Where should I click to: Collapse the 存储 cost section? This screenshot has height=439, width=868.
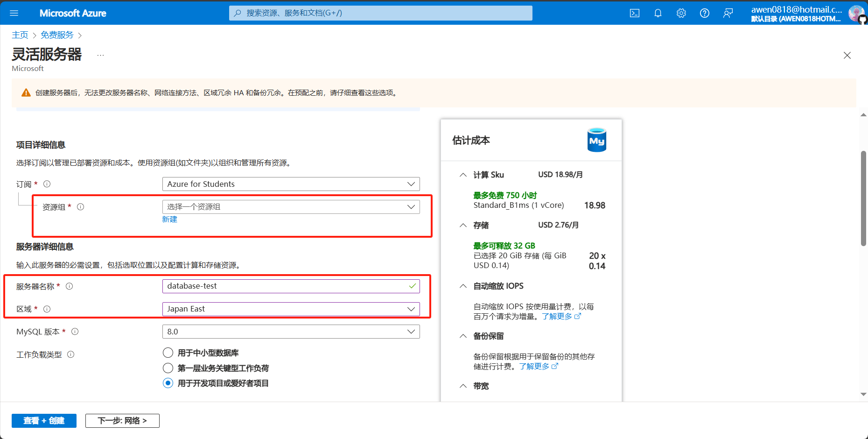coord(463,225)
